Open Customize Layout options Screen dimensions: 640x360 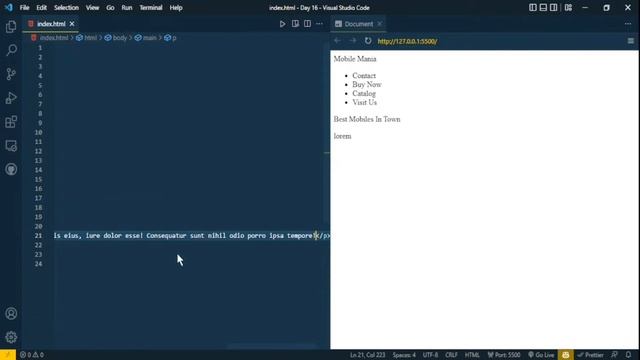click(568, 8)
